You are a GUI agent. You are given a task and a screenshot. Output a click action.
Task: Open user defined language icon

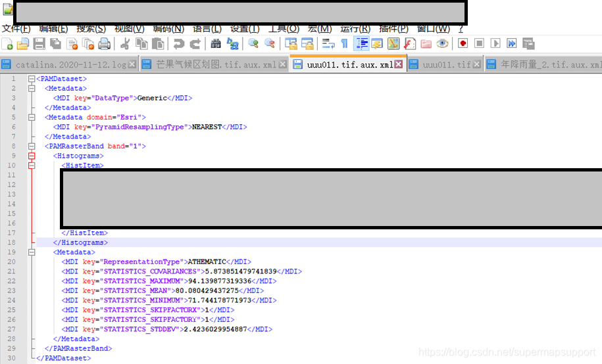(377, 44)
